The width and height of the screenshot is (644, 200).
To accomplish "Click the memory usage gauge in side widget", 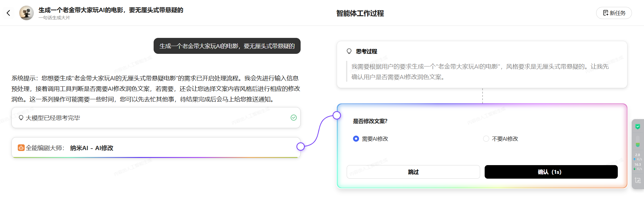I will point(638,141).
